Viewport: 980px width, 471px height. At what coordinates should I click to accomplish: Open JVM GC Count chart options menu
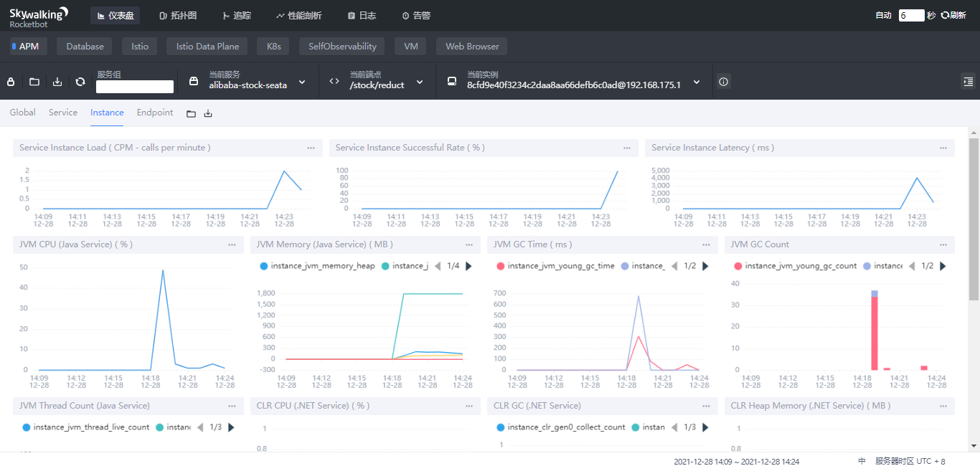(943, 244)
